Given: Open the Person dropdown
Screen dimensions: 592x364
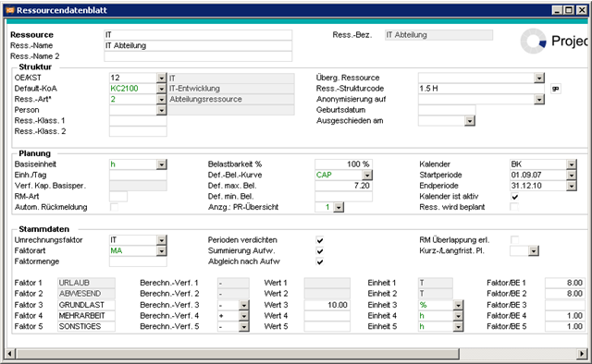Looking at the screenshot, I should (162, 110).
